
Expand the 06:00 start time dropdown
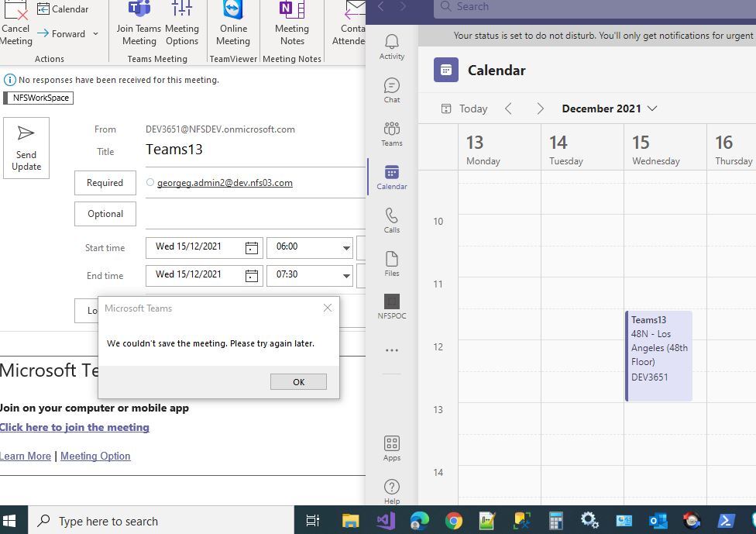pos(346,248)
